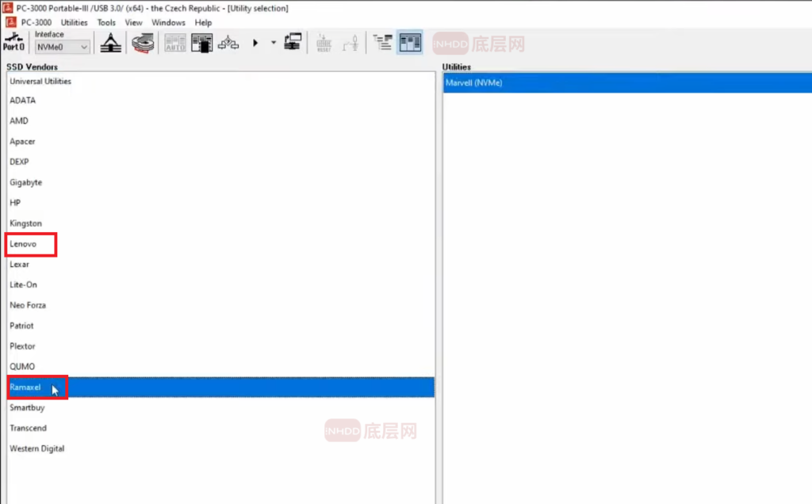The height and width of the screenshot is (504, 812).
Task: Select HP vendor
Action: tap(221, 203)
